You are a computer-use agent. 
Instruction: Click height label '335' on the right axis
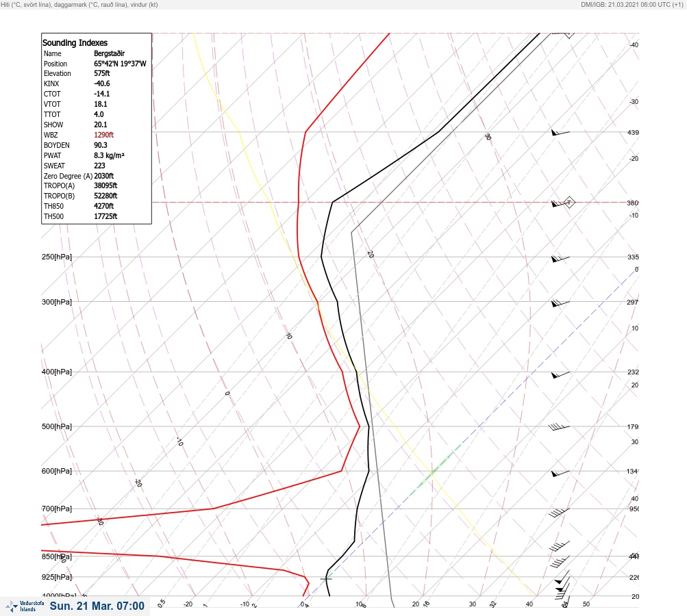coord(633,257)
